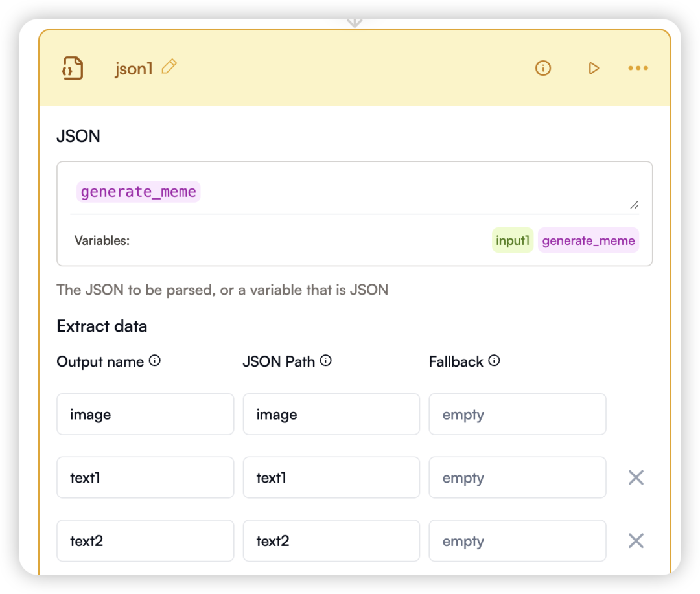
Task: Remove the text2 extraction row
Action: 636,541
